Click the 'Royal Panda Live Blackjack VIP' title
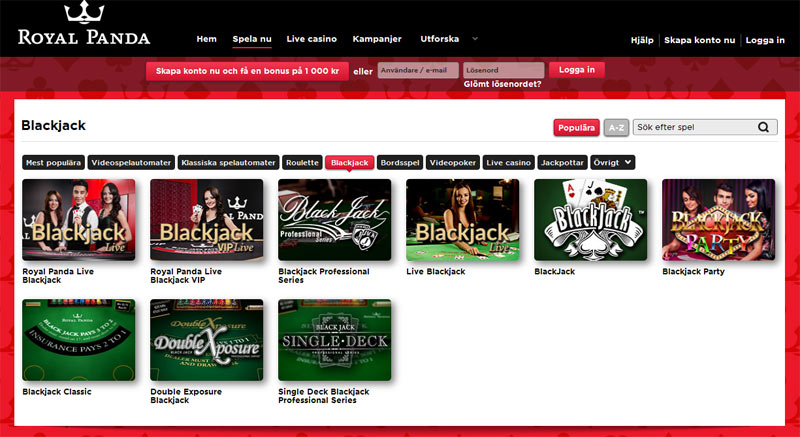 (186, 276)
